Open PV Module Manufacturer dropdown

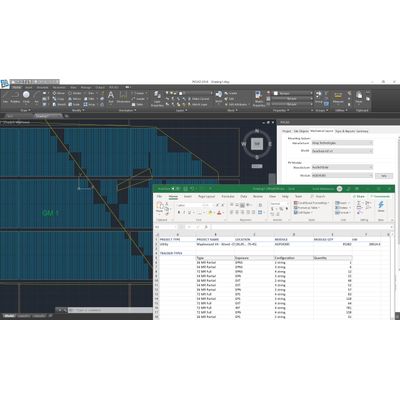point(342,167)
